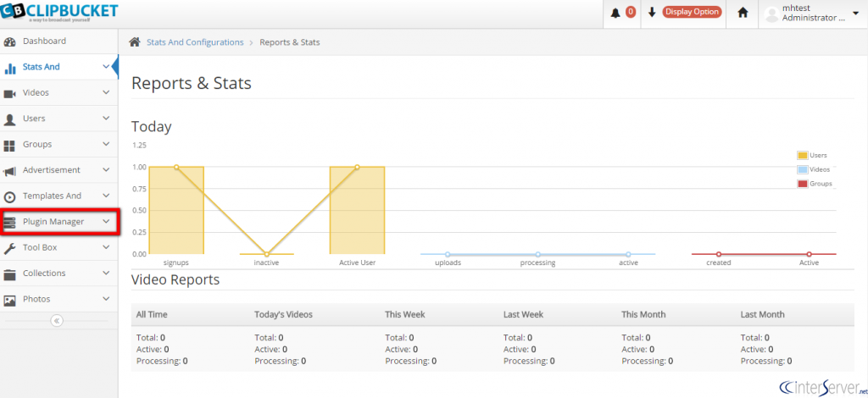Open the mhtest user dropdown arrow
The height and width of the screenshot is (398, 868).
tap(855, 13)
